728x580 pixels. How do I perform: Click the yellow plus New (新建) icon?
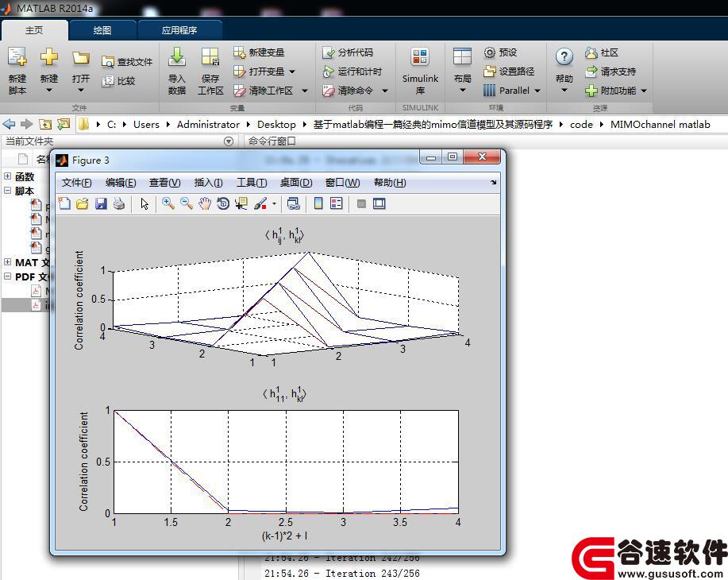pyautogui.click(x=48, y=57)
